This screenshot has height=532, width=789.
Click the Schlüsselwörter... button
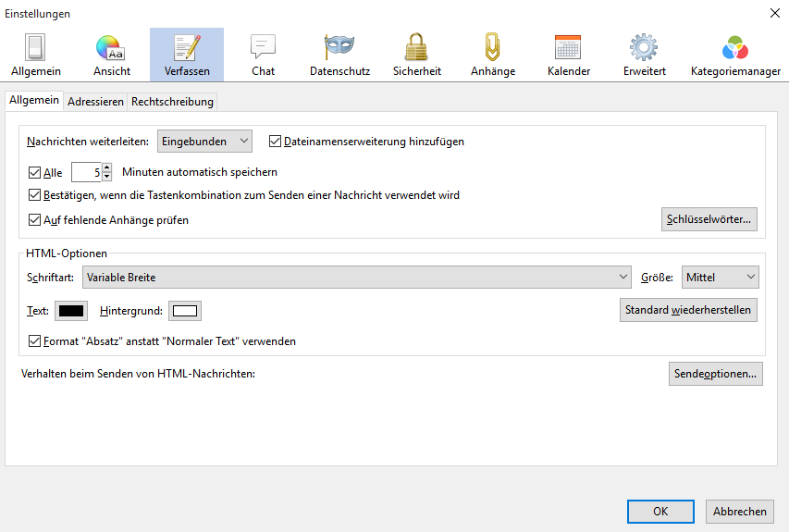(x=709, y=219)
